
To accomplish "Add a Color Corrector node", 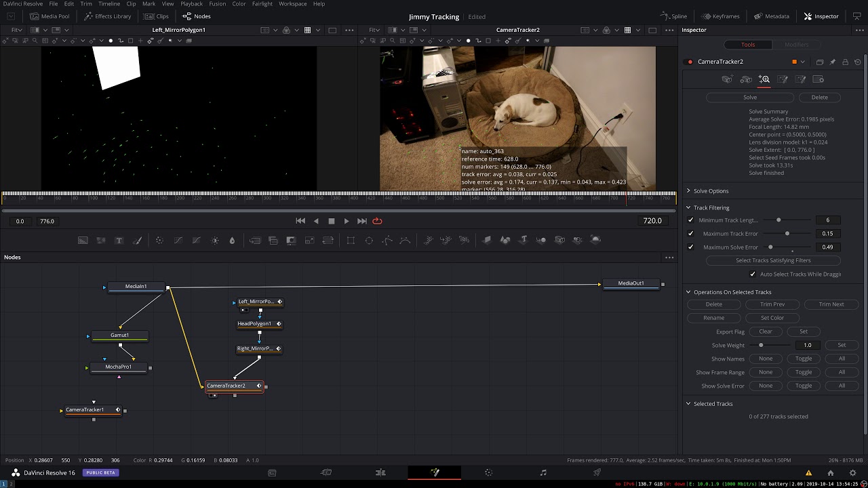I will 159,241.
